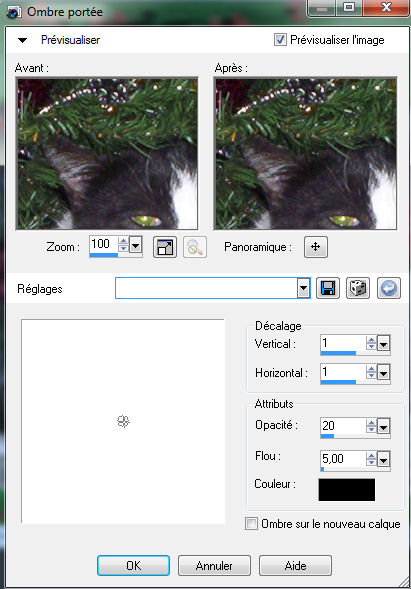Click OK to apply the shadow

pyautogui.click(x=133, y=566)
